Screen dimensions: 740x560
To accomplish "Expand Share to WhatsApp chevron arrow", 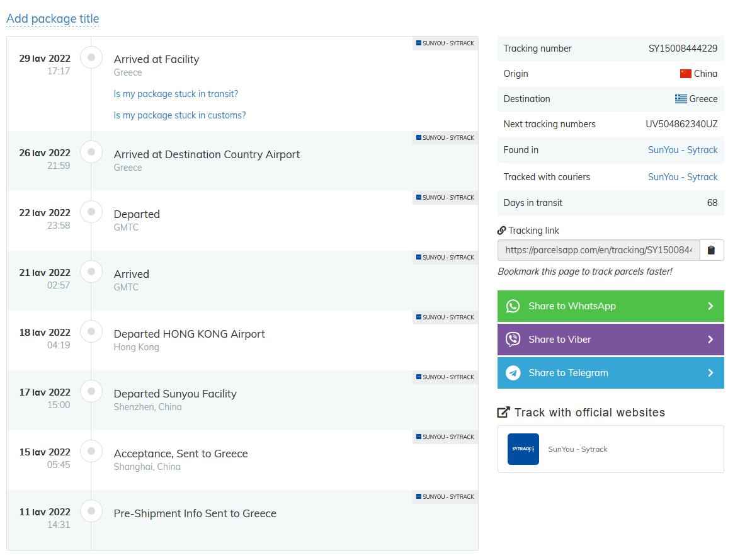I will point(710,306).
